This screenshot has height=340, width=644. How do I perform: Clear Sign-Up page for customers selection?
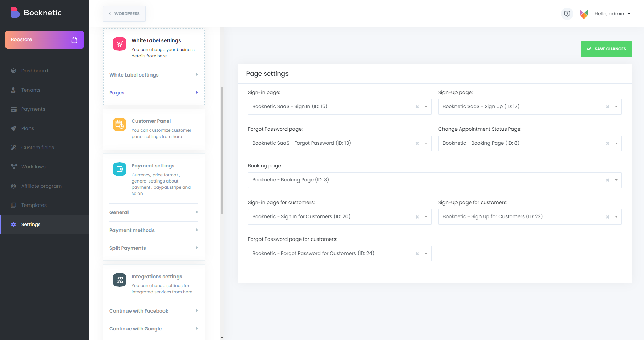pos(608,217)
